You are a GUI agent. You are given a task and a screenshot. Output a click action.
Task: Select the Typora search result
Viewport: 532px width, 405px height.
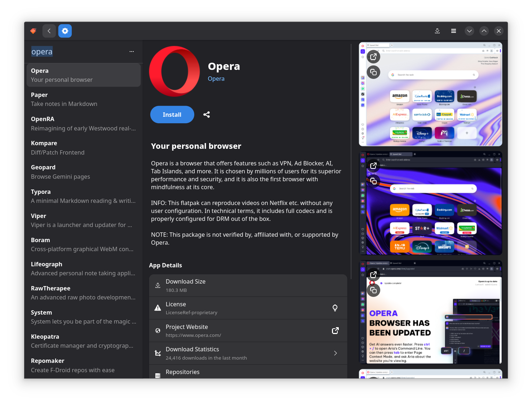84,196
